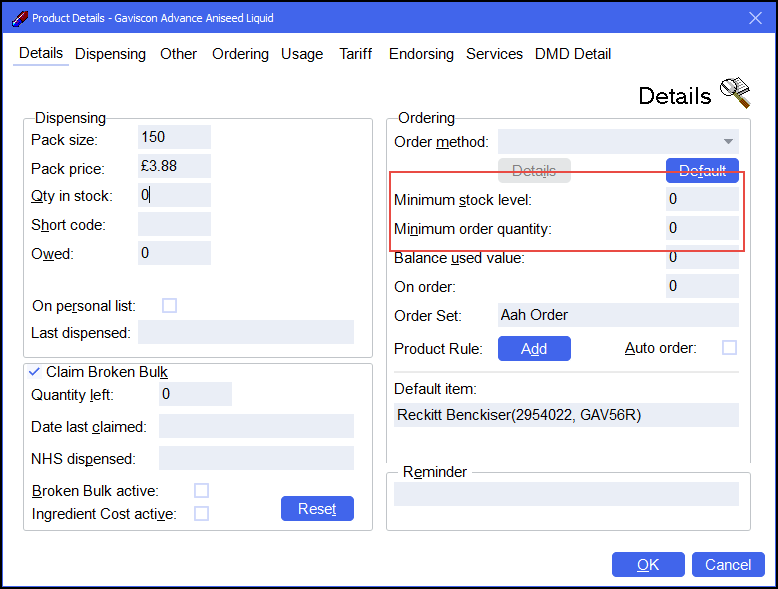Open the Ordering tab
Image resolution: width=778 pixels, height=589 pixels.
pos(240,54)
